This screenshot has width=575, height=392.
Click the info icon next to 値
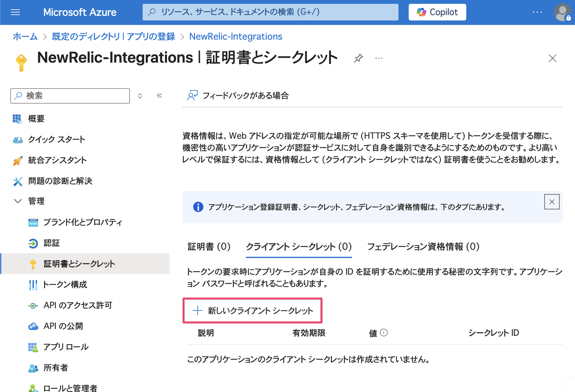(384, 333)
